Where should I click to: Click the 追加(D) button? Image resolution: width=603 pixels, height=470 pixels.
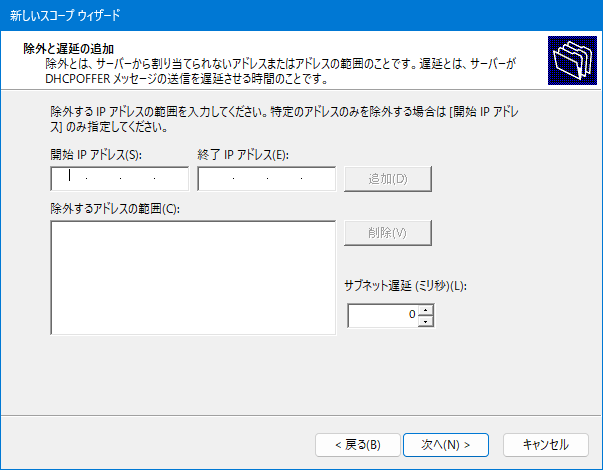pos(388,179)
